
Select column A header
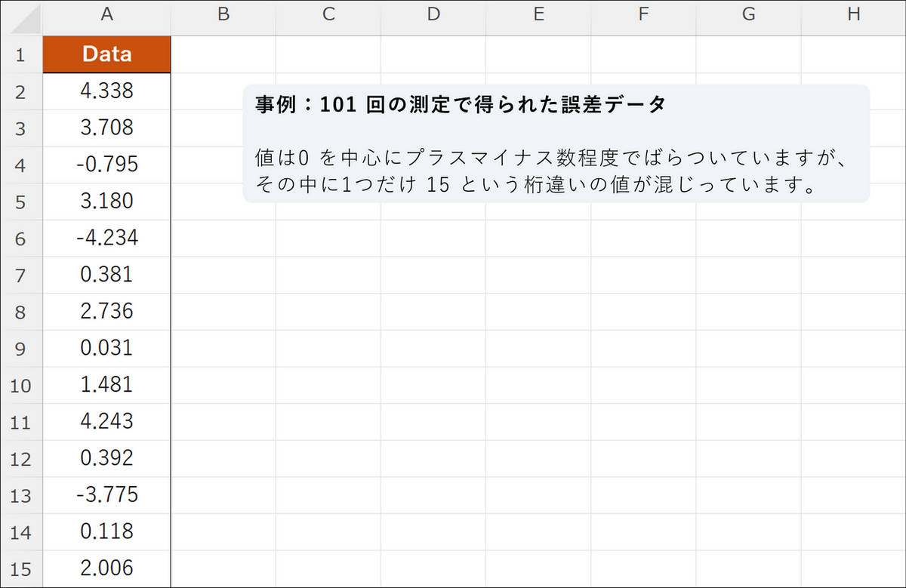[106, 14]
